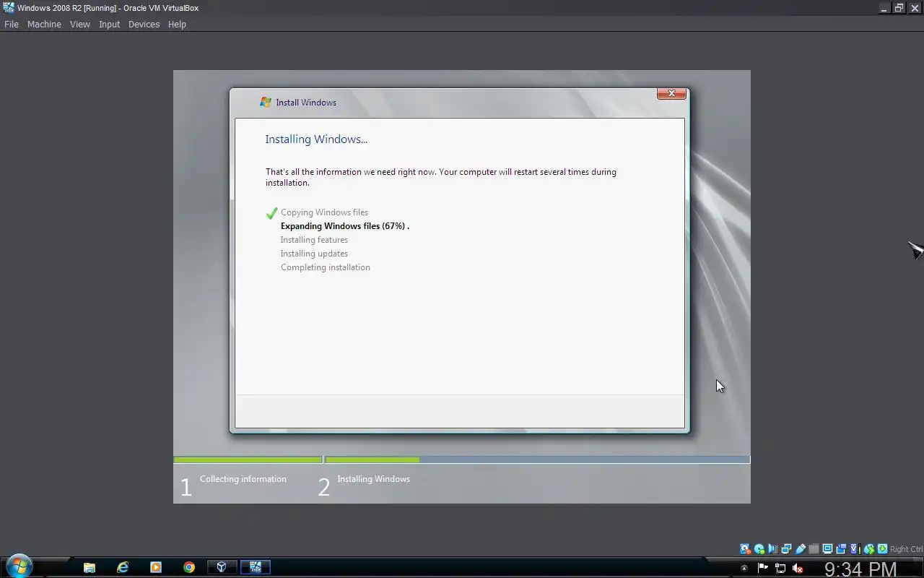Image resolution: width=924 pixels, height=578 pixels.
Task: Click the Windows flag icon beside Install Windows title
Action: point(266,102)
